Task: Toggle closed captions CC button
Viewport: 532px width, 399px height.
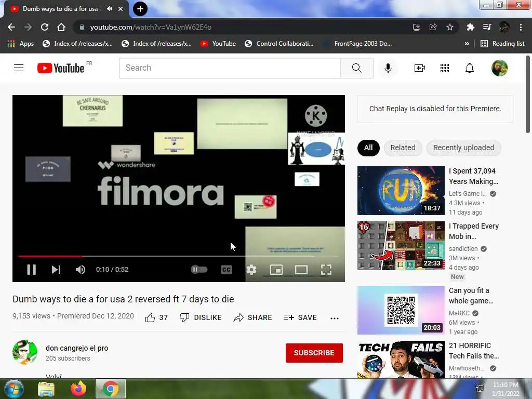Action: (x=227, y=270)
